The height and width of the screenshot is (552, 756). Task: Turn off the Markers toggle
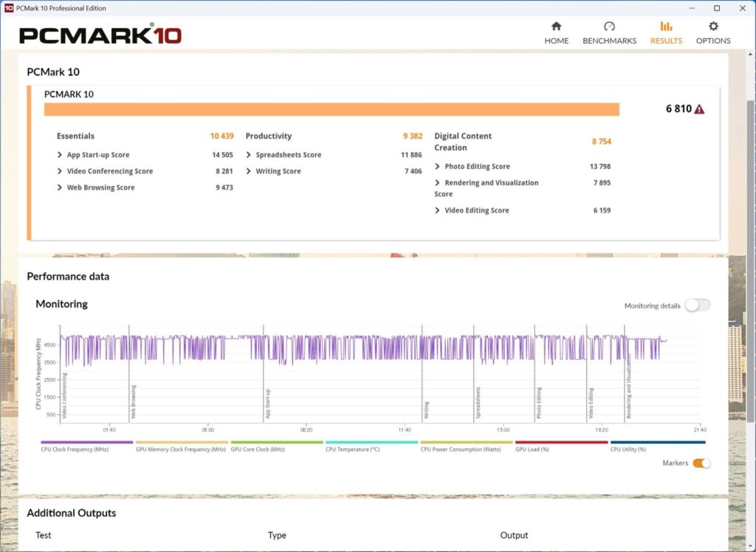coord(701,463)
